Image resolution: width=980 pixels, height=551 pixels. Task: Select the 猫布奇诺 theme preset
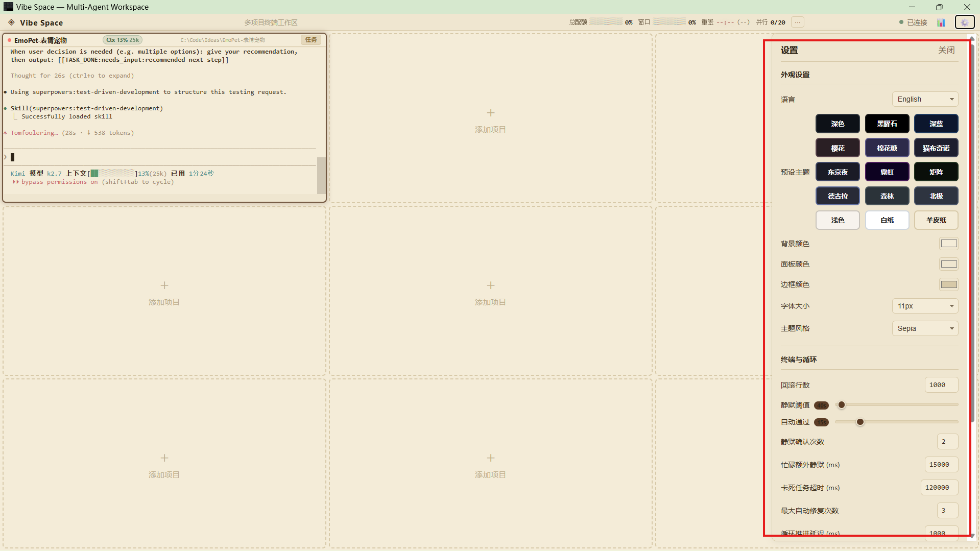pos(936,148)
